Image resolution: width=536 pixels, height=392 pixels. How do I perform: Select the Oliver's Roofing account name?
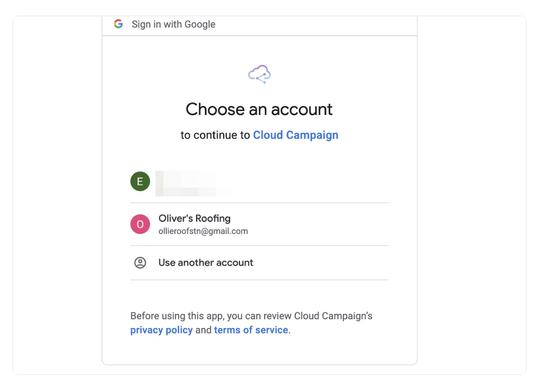pos(194,218)
